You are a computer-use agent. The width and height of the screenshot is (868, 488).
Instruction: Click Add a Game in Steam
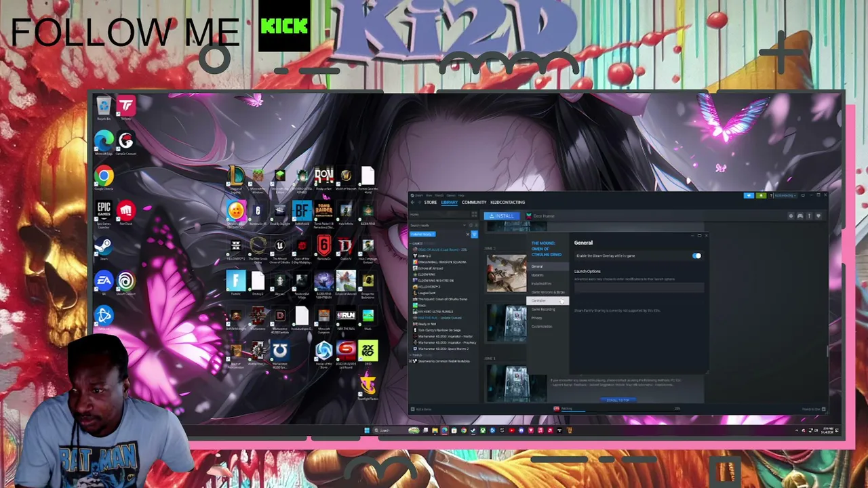click(x=422, y=409)
